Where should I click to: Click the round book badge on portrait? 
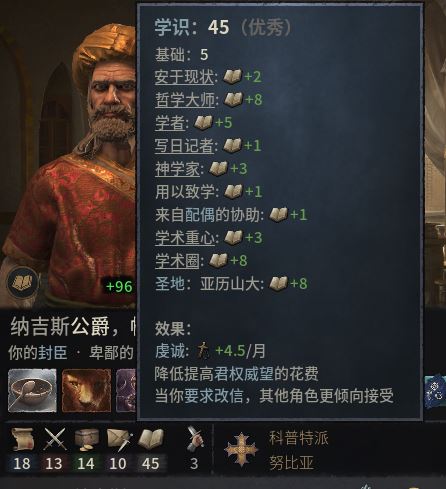click(22, 283)
